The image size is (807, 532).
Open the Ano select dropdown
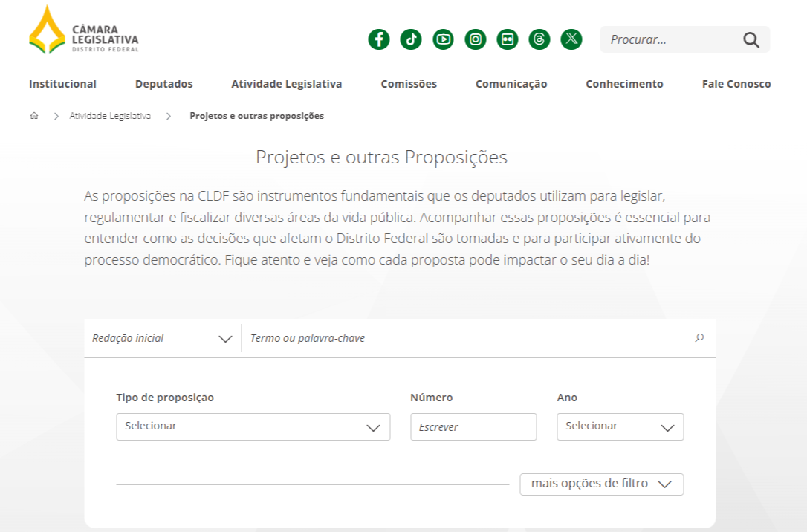[x=620, y=427]
